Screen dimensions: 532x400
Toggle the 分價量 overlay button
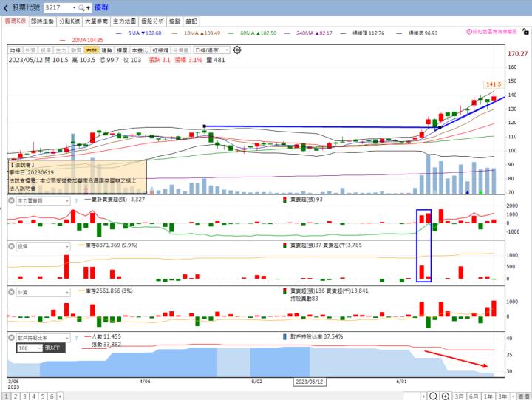pos(180,50)
